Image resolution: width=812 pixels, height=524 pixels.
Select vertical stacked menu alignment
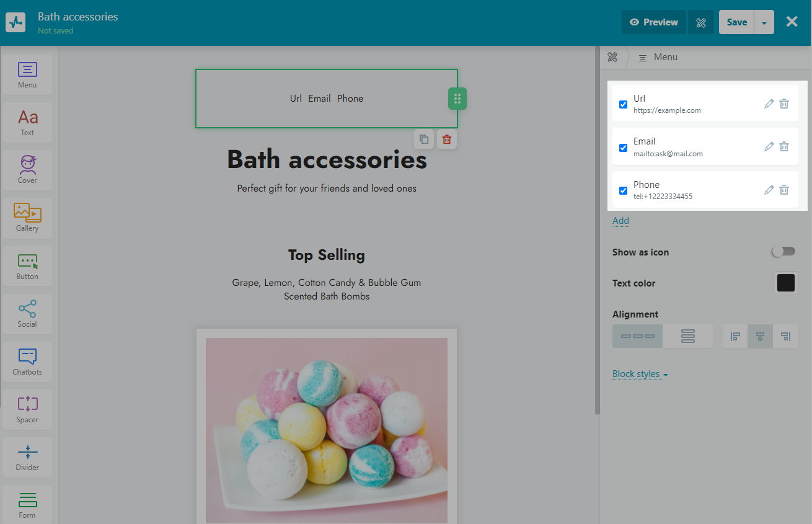click(687, 336)
